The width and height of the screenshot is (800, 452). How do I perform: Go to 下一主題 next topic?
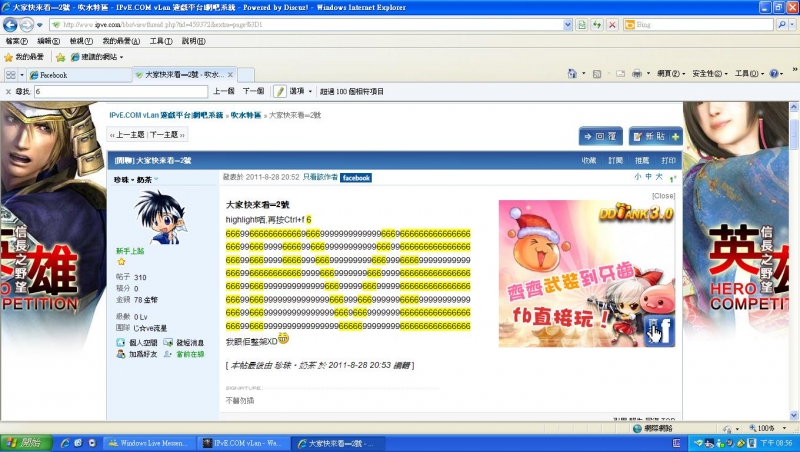coord(166,135)
